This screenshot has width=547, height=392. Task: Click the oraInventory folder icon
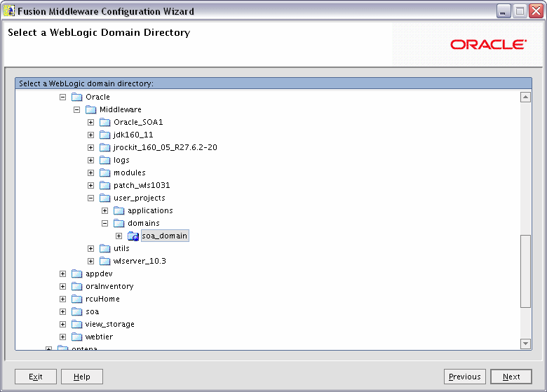(76, 286)
